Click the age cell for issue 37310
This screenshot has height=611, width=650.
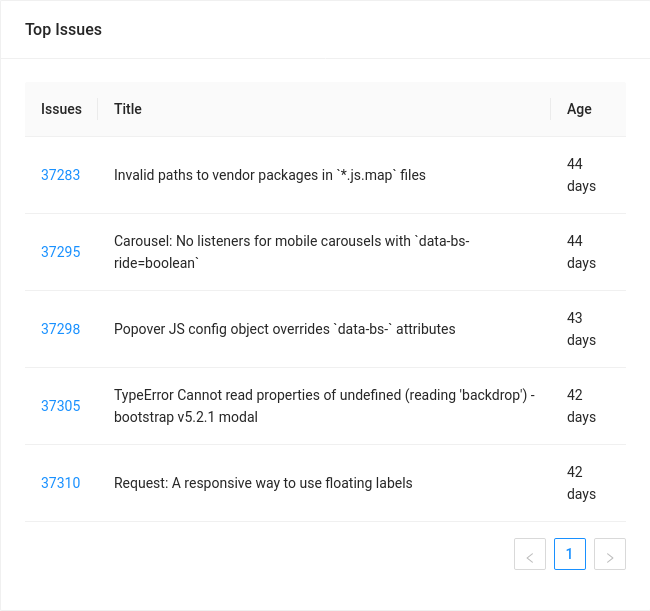pos(581,483)
